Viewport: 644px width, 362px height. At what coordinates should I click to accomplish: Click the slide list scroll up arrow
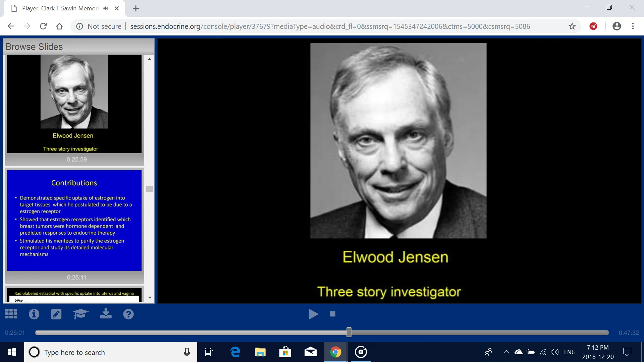pos(150,59)
